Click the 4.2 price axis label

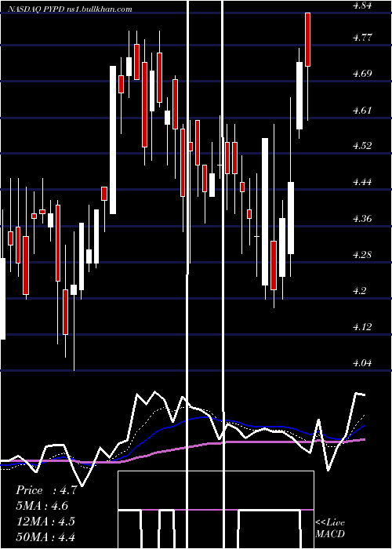tap(360, 291)
